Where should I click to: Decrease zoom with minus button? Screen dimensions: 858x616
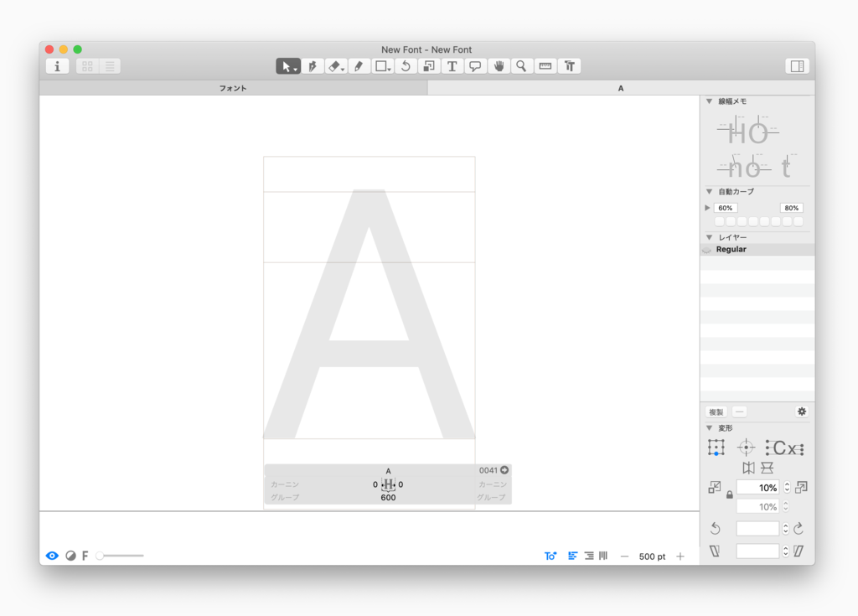[624, 556]
